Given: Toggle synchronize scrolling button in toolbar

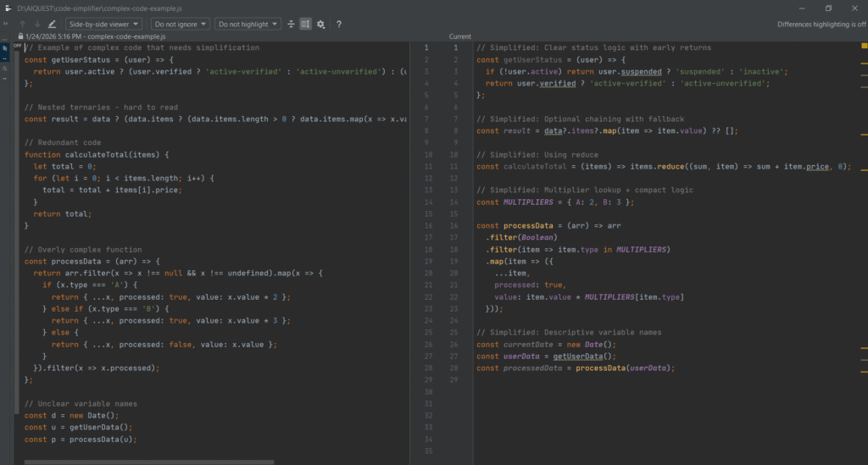Looking at the screenshot, I should click(x=305, y=25).
